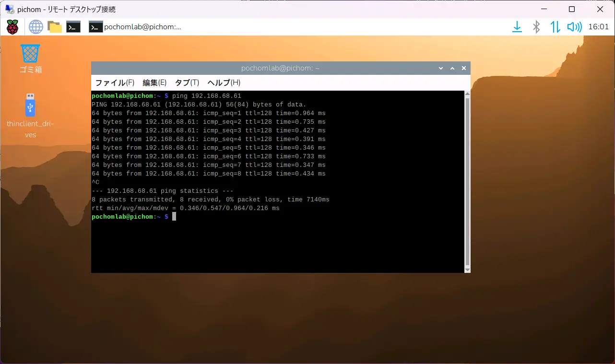Click terminal scrollbar up arrow
The image size is (615, 364).
click(468, 94)
